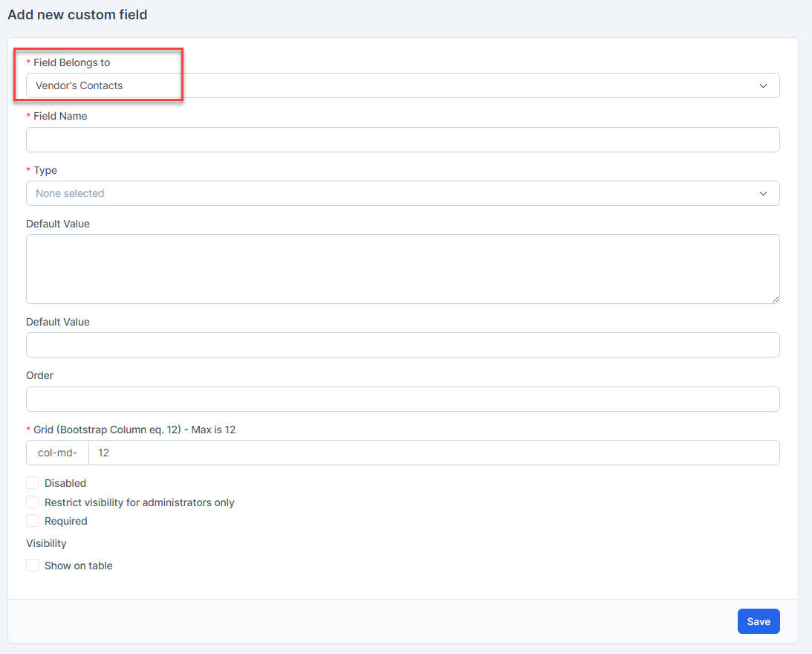Click the col-md- prefix addon

point(57,453)
